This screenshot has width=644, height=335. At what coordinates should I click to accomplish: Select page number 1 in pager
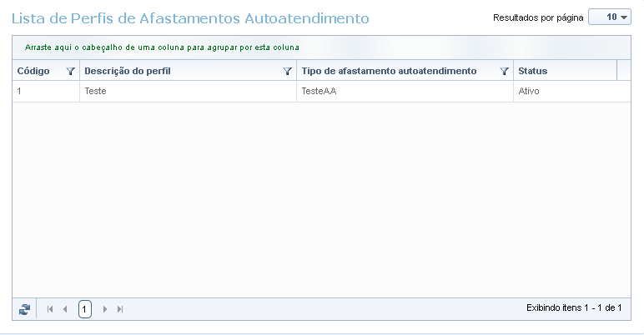(x=85, y=309)
